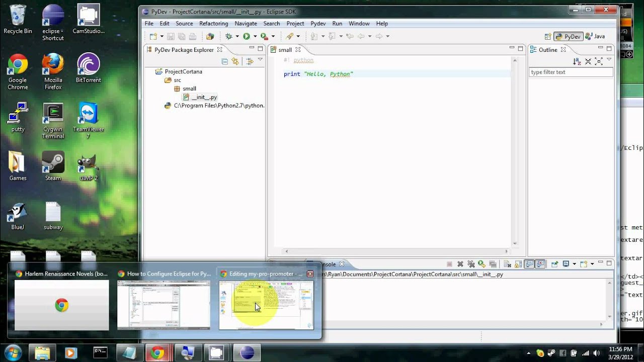
Task: Click the Forward navigation arrow icon
Action: [379, 36]
